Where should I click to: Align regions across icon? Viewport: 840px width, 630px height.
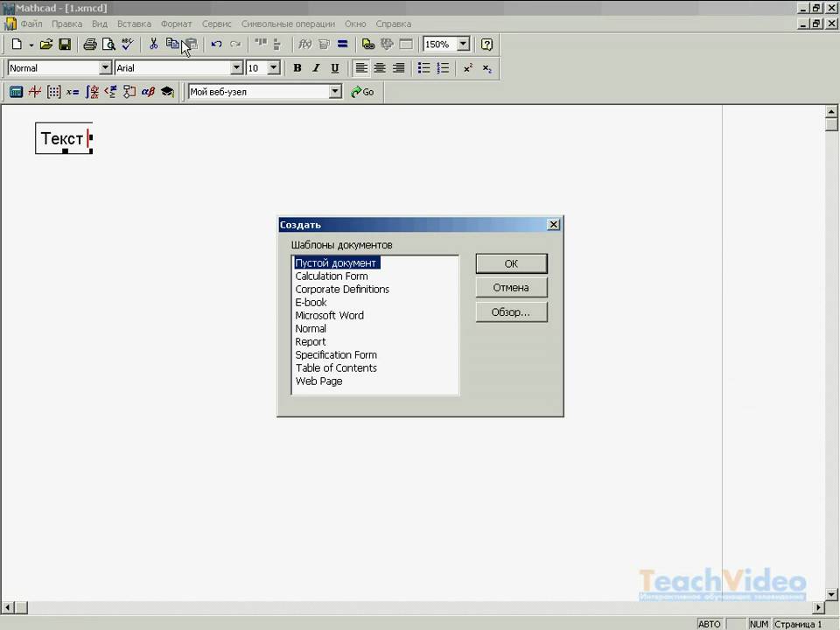(x=261, y=44)
